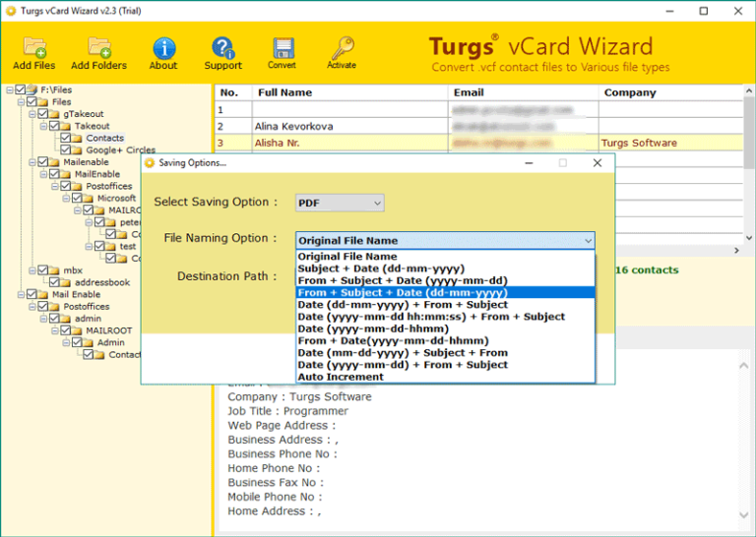The width and height of the screenshot is (756, 537).
Task: Select Date (dd-mm-yyyy) + From + Subject
Action: [x=446, y=305]
